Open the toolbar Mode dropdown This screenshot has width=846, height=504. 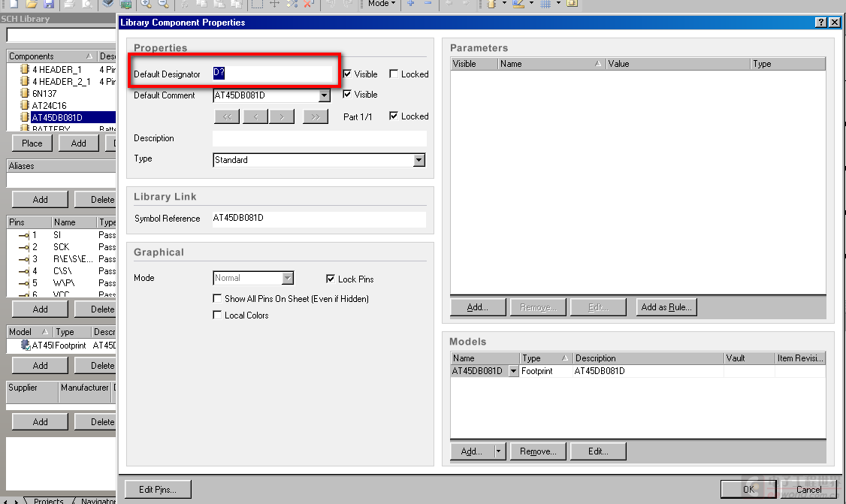[382, 3]
